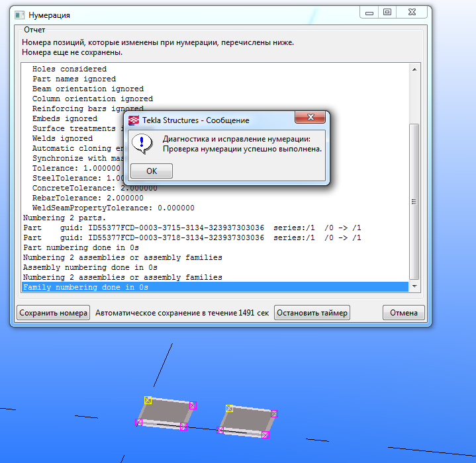Maximize the Нумерация window

[x=387, y=12]
